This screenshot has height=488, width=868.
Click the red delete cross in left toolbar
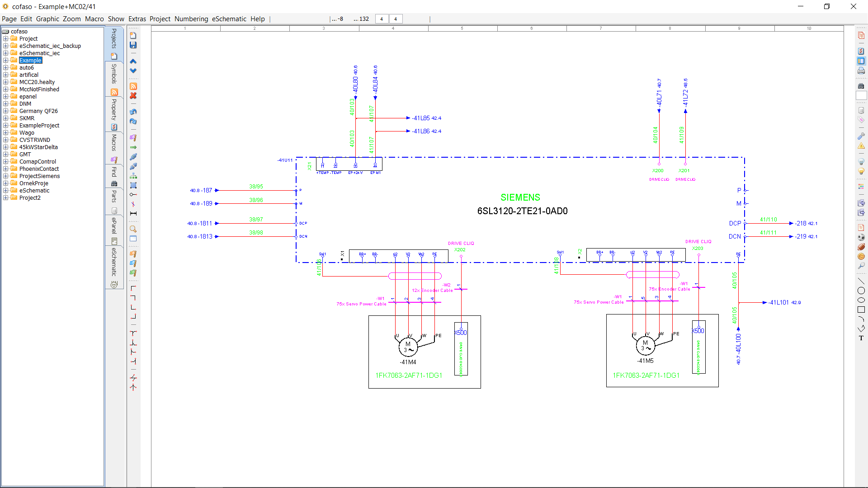(133, 96)
